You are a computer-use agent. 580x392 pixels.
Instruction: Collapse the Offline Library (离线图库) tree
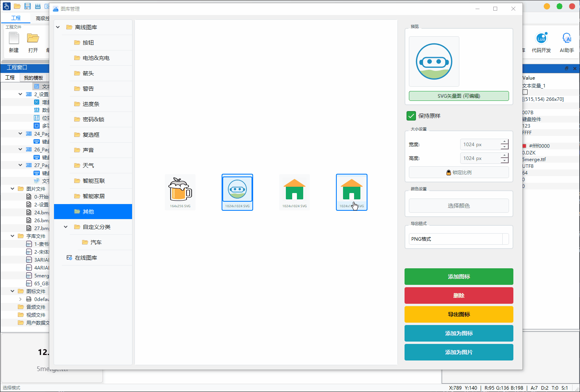point(58,27)
